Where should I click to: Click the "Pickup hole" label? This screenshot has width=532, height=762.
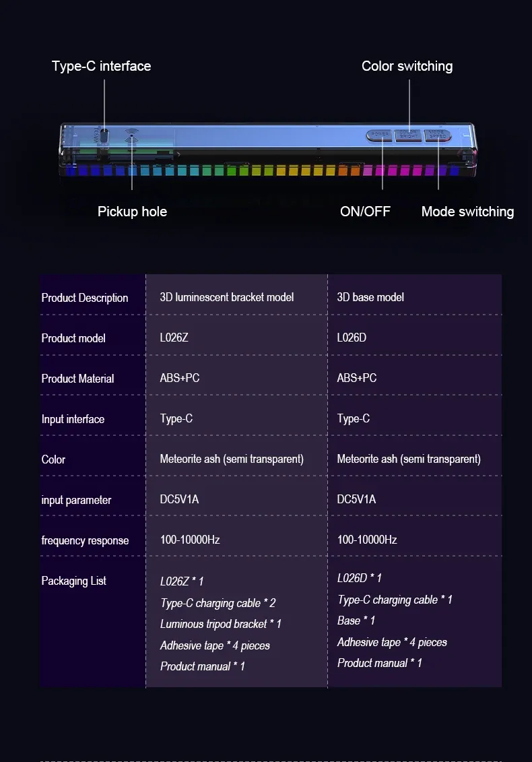click(132, 212)
